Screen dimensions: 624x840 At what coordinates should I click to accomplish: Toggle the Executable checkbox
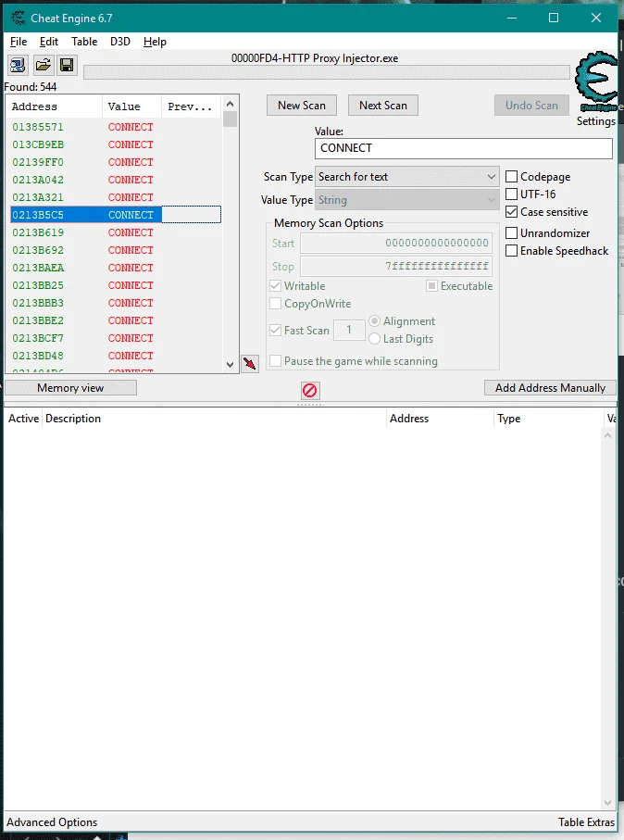[431, 286]
